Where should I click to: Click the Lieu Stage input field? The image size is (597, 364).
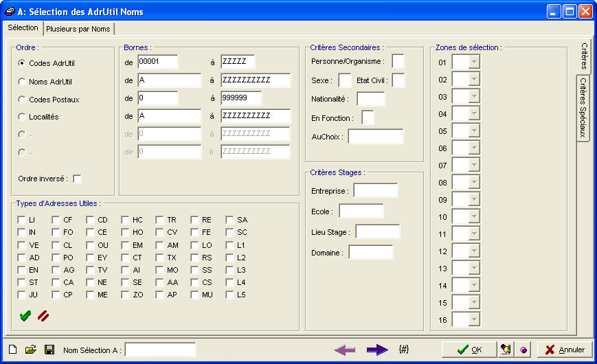coord(378,231)
